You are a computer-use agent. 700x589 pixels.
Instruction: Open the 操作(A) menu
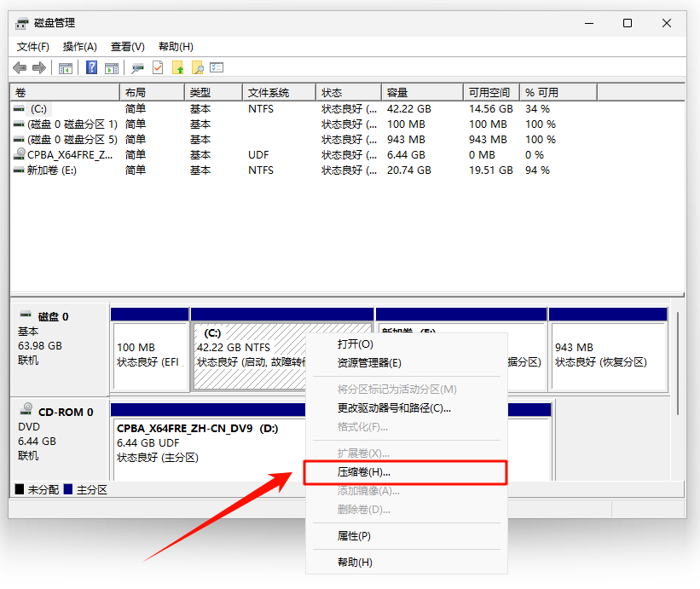click(x=80, y=47)
